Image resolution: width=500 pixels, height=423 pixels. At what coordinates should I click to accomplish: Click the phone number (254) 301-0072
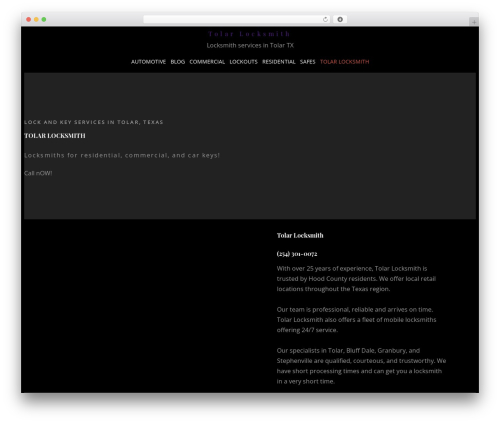tap(297, 254)
